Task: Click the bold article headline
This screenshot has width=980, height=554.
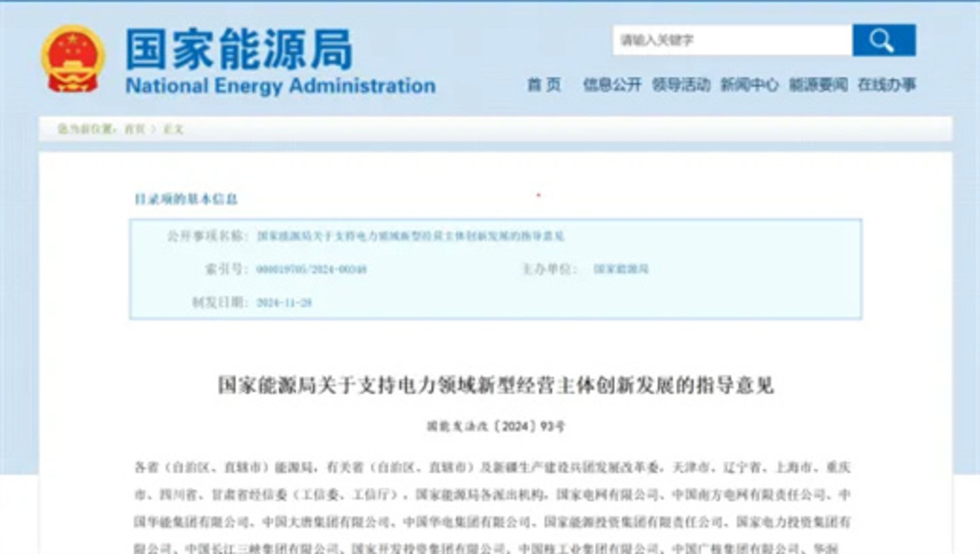Action: [x=495, y=385]
